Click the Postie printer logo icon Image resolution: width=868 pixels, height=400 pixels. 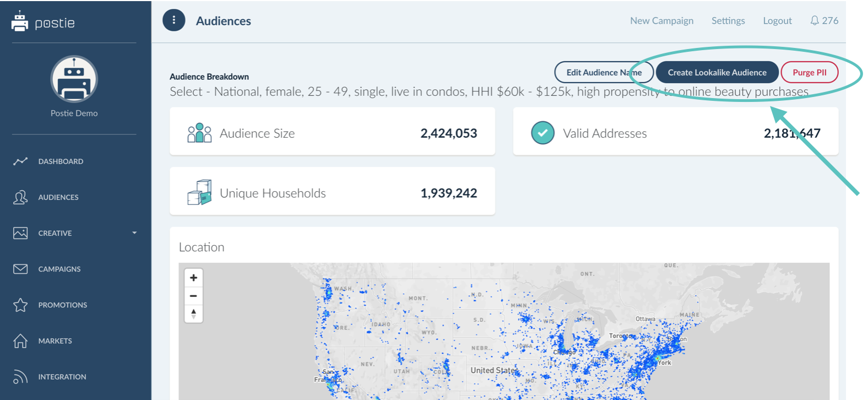coord(20,21)
